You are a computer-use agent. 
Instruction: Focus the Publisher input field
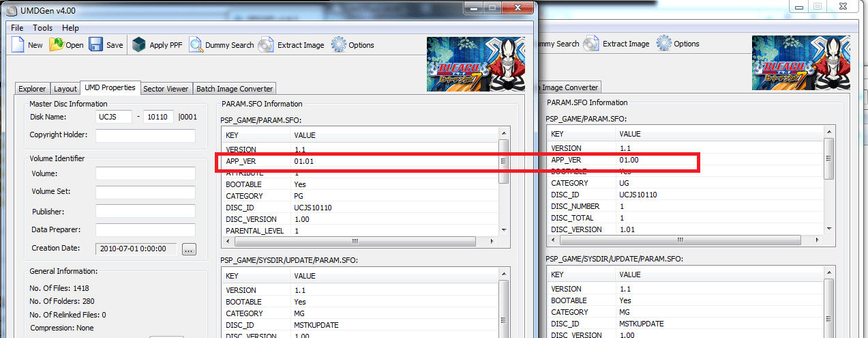point(145,211)
